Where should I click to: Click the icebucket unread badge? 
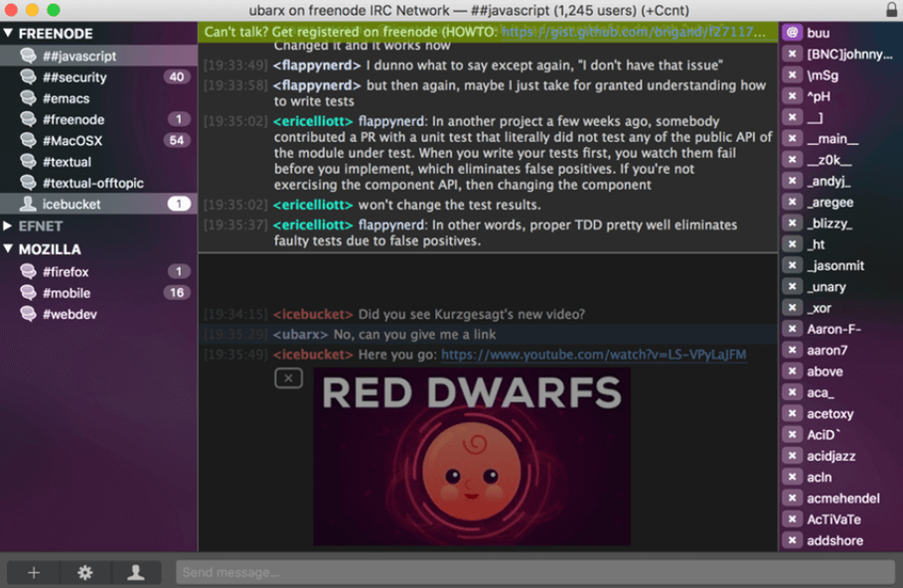179,204
